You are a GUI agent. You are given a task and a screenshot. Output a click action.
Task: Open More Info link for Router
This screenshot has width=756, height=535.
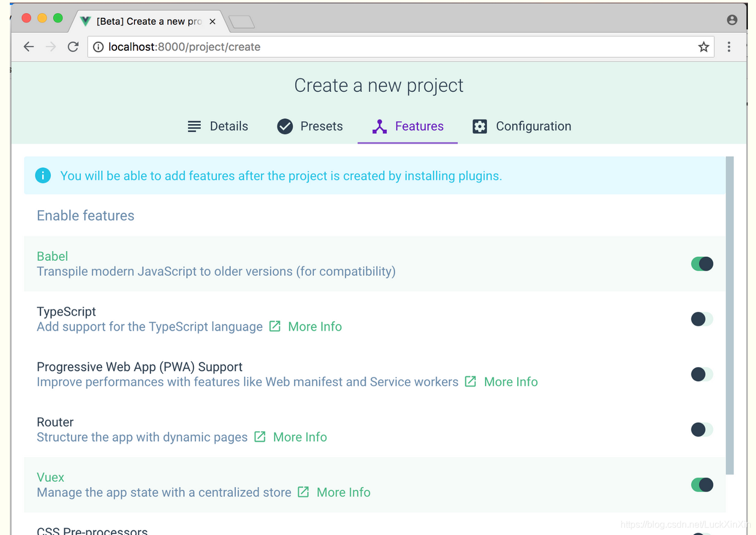click(300, 437)
